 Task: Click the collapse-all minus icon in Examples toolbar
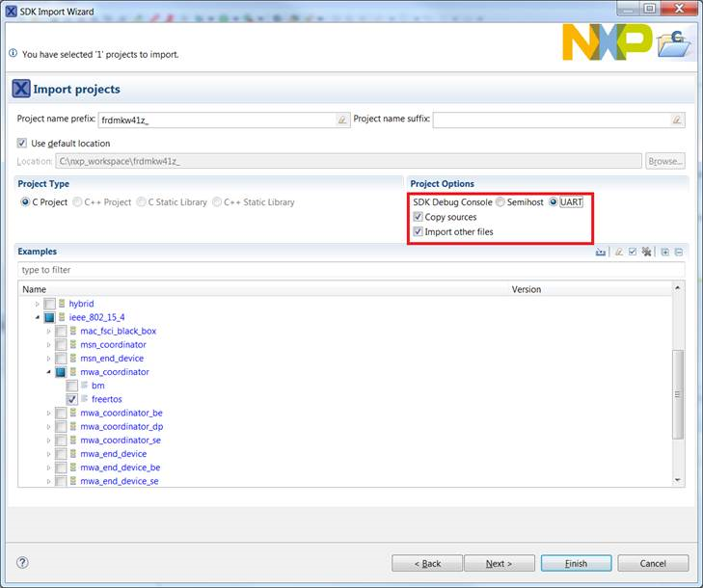[679, 253]
